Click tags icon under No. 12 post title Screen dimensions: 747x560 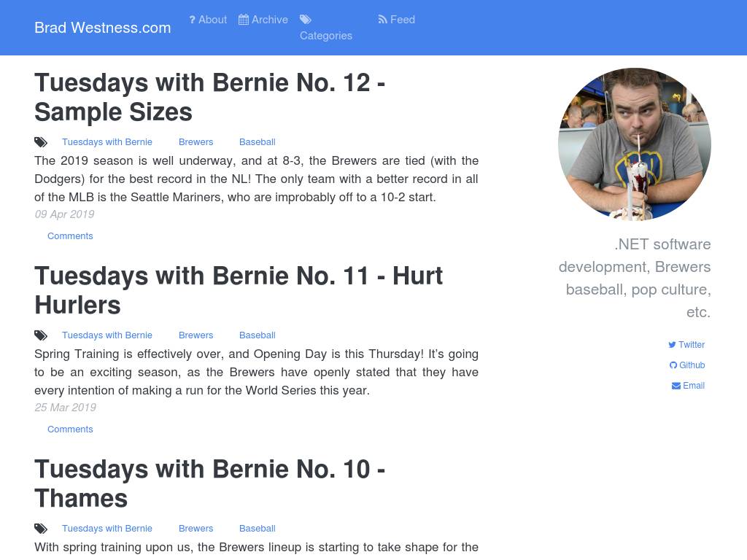[41, 142]
